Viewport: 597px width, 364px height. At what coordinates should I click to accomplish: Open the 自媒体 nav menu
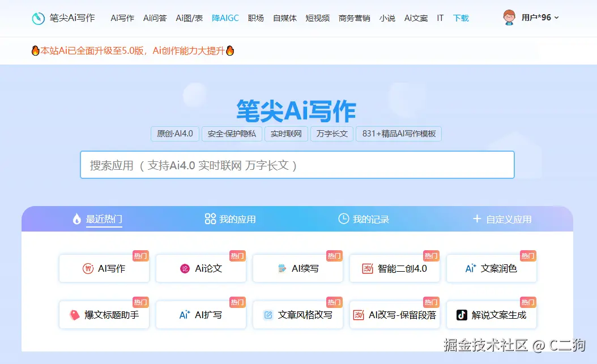(x=285, y=18)
